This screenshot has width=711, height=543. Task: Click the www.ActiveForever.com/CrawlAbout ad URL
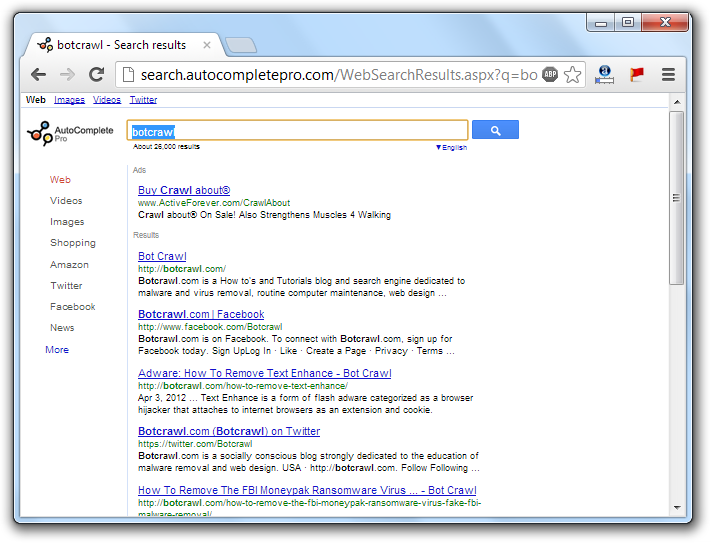[x=214, y=203]
